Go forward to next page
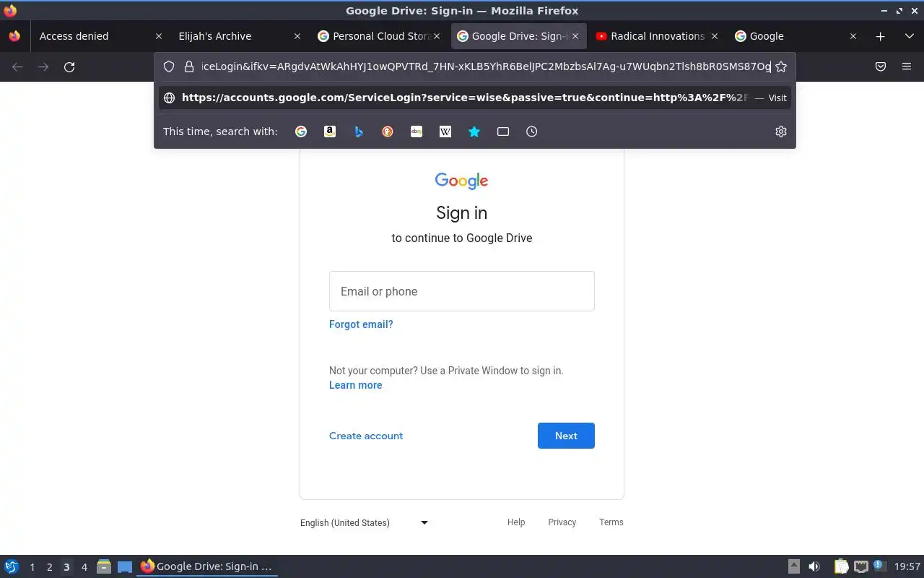 tap(43, 66)
